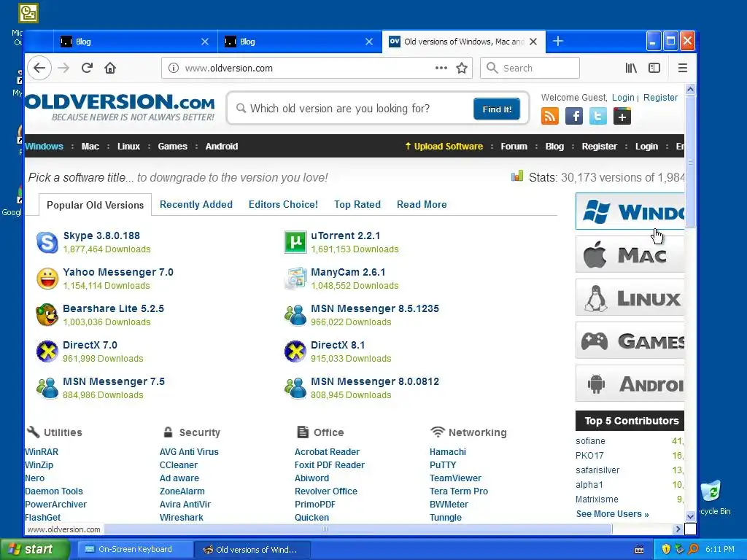Close the first Blog tab

tap(205, 42)
